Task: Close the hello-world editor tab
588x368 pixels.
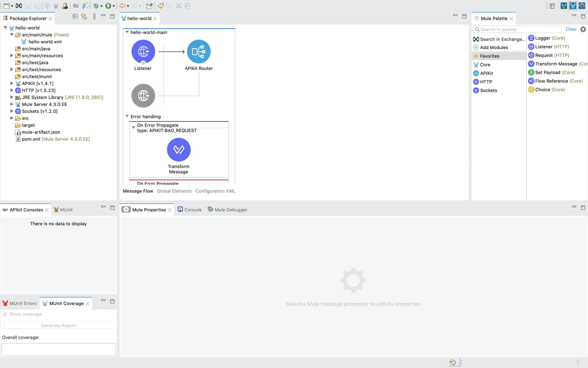Action: 156,18
